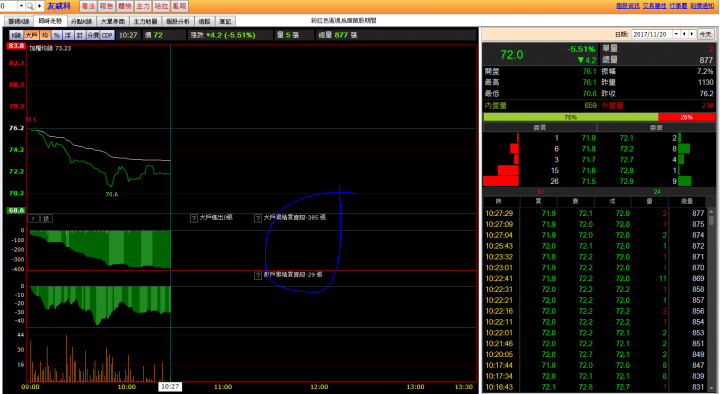
Task: Toggle the % percent display option
Action: [56, 35]
